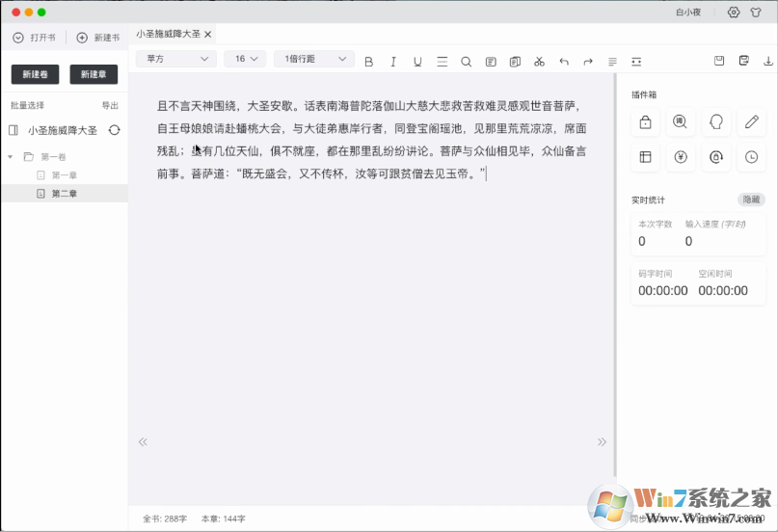Click the 小圣施威降大圣 book title in sidebar
The width and height of the screenshot is (778, 532).
(x=63, y=130)
